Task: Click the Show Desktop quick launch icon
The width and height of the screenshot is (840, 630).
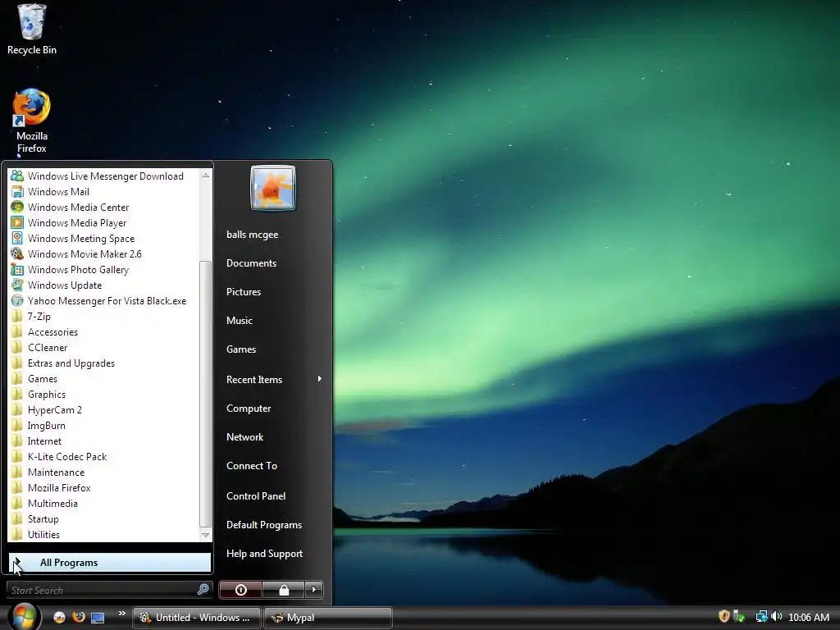Action: [x=98, y=617]
